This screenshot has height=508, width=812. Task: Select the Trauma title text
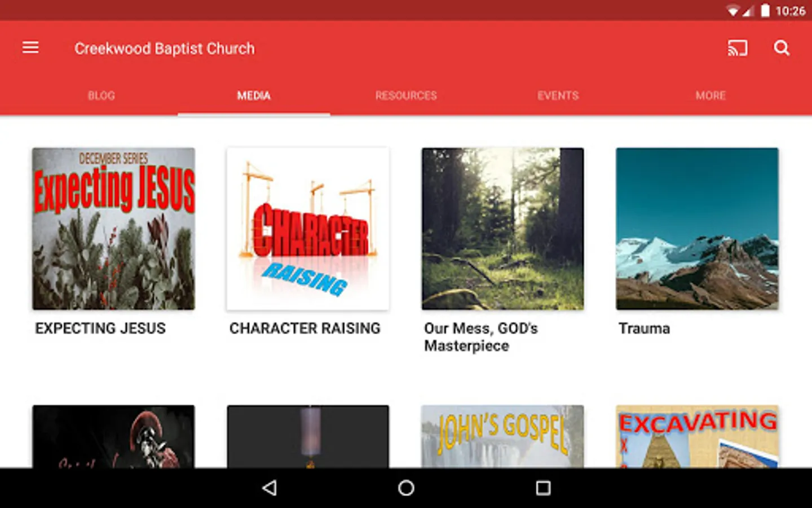[x=645, y=329]
